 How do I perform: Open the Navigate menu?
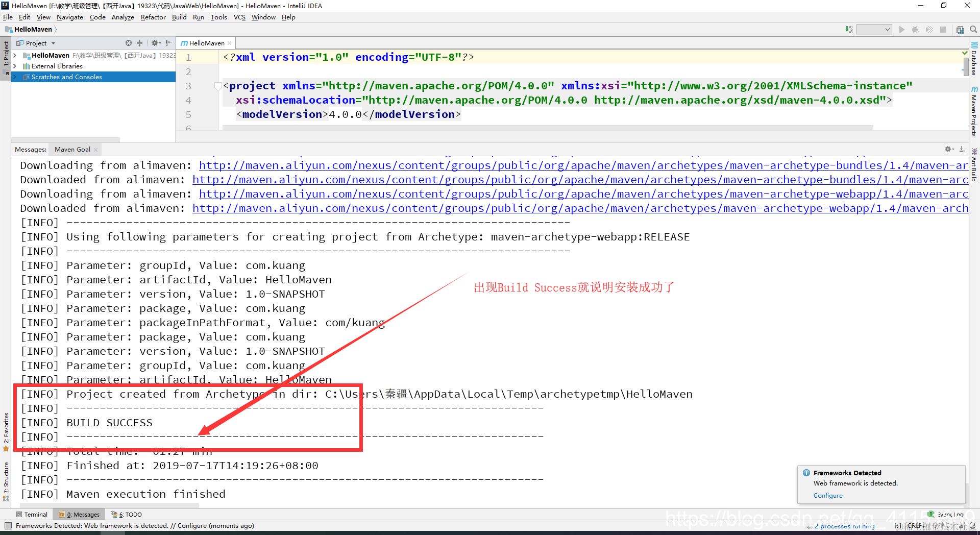point(70,17)
